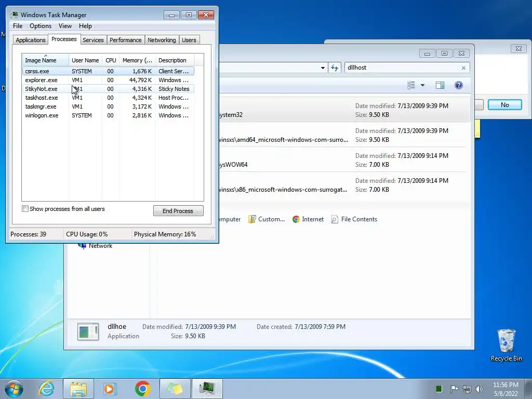The image size is (532, 399).
Task: Launch Google Chrome from taskbar
Action: tap(142, 389)
